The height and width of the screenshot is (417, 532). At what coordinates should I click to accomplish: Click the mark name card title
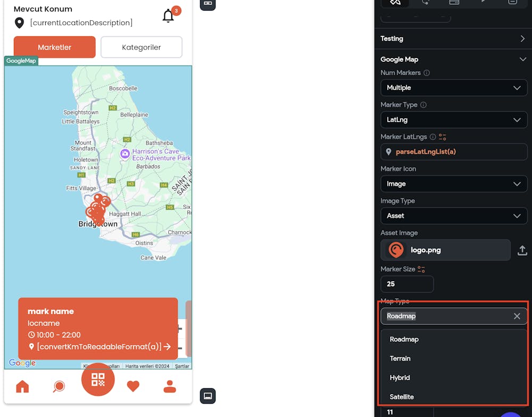[51, 312]
